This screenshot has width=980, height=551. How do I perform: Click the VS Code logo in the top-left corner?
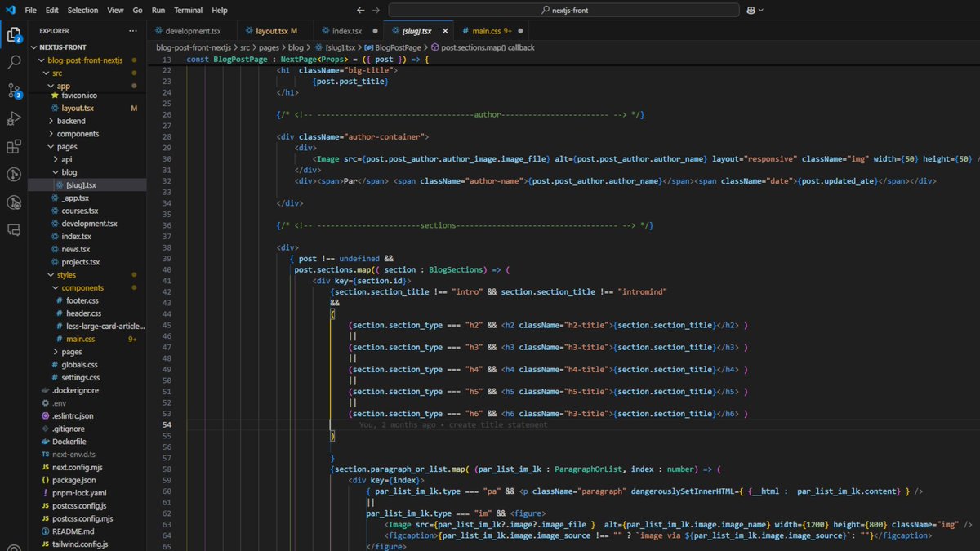click(x=11, y=10)
